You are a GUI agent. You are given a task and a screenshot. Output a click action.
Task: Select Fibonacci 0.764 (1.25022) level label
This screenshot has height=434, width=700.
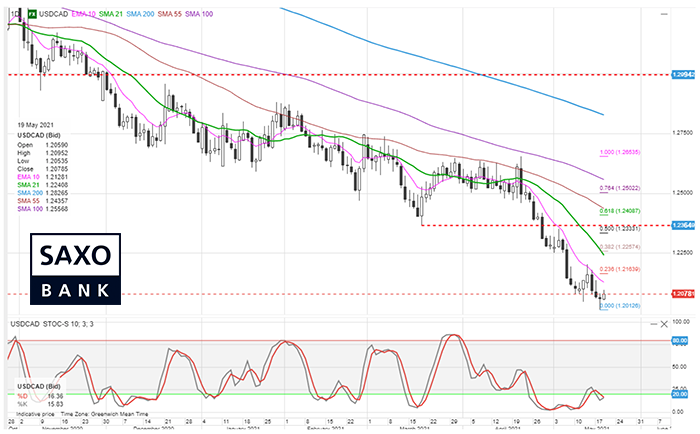click(620, 188)
